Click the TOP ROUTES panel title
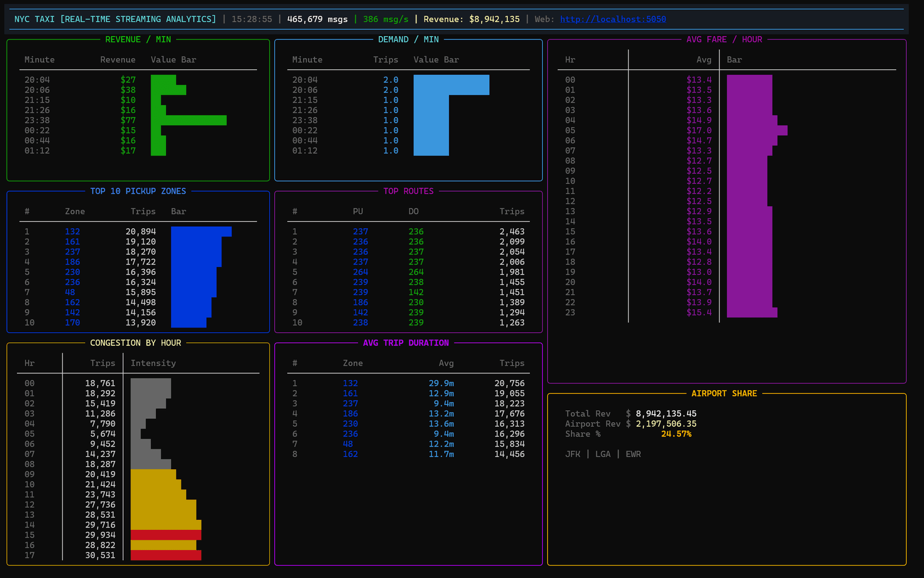924x578 pixels. click(408, 191)
